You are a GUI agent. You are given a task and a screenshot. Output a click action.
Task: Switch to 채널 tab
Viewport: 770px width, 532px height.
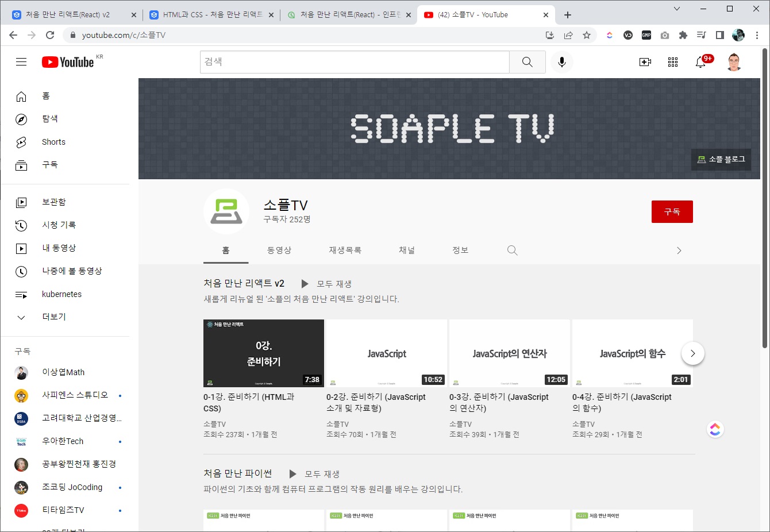(x=407, y=250)
